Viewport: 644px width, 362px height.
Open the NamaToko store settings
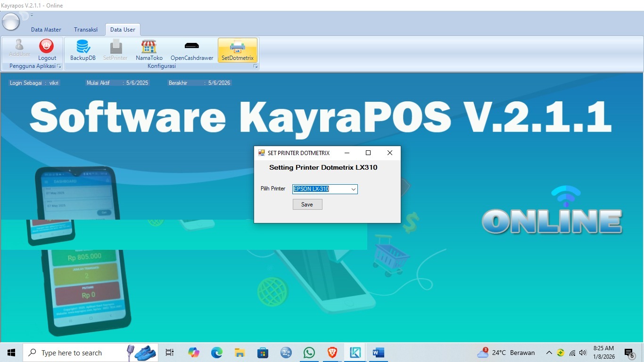pyautogui.click(x=149, y=50)
